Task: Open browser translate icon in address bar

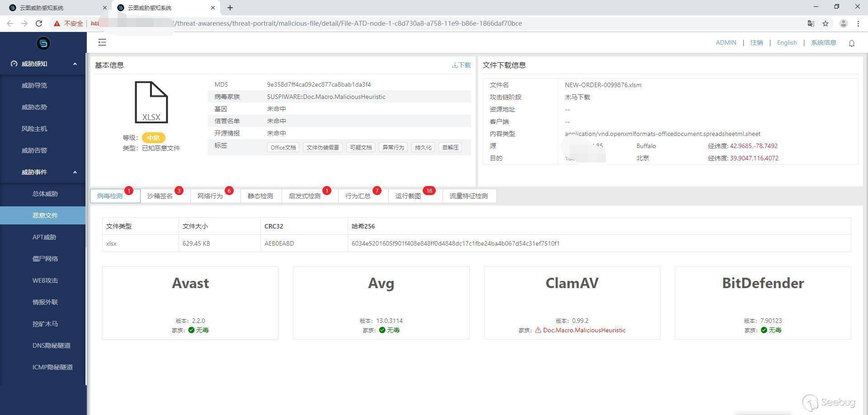Action: pos(811,23)
